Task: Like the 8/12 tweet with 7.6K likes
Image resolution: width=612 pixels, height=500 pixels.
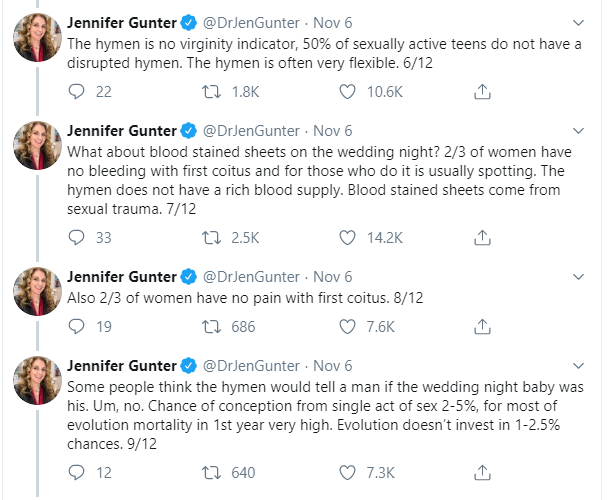Action: pyautogui.click(x=347, y=327)
